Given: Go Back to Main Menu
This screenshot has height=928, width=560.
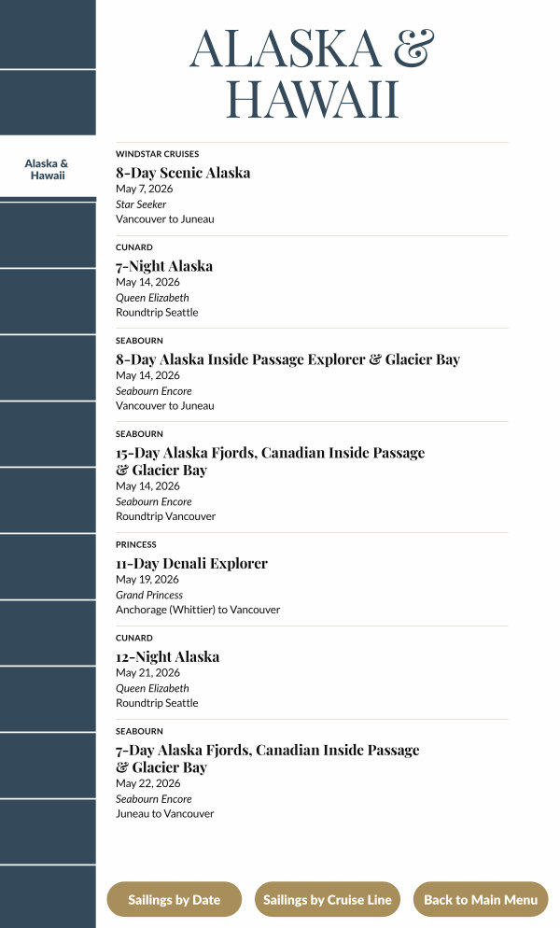Looking at the screenshot, I should click(x=481, y=900).
